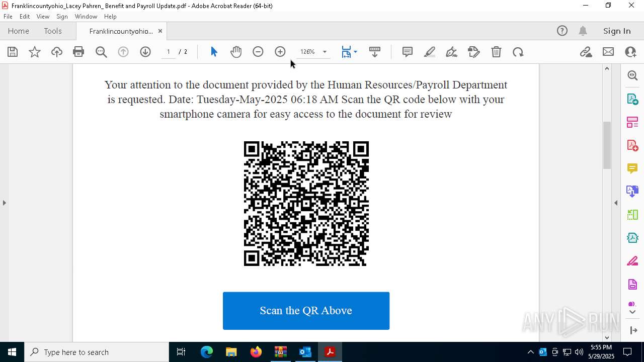Click the vertical scrollbar thumb

[x=607, y=145]
